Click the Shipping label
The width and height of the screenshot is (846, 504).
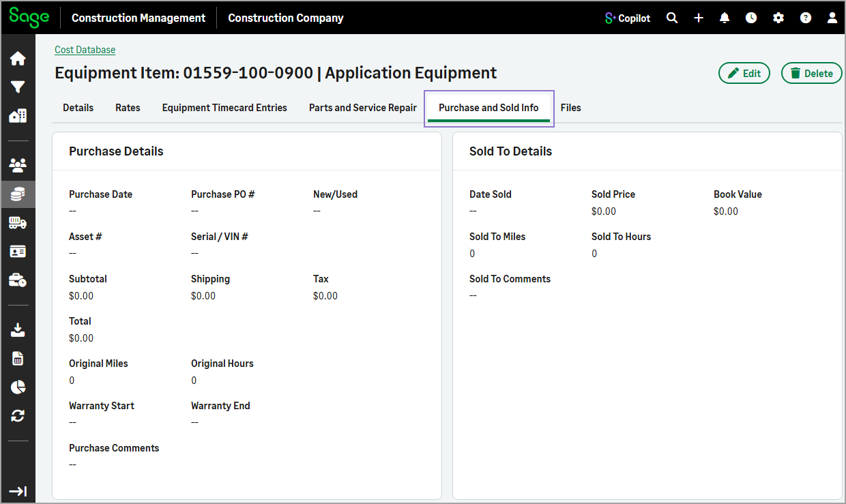point(210,279)
